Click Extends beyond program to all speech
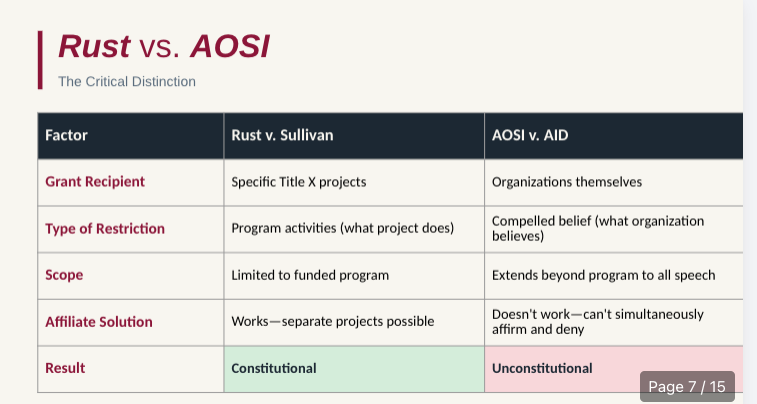This screenshot has height=404, width=757. [x=603, y=275]
